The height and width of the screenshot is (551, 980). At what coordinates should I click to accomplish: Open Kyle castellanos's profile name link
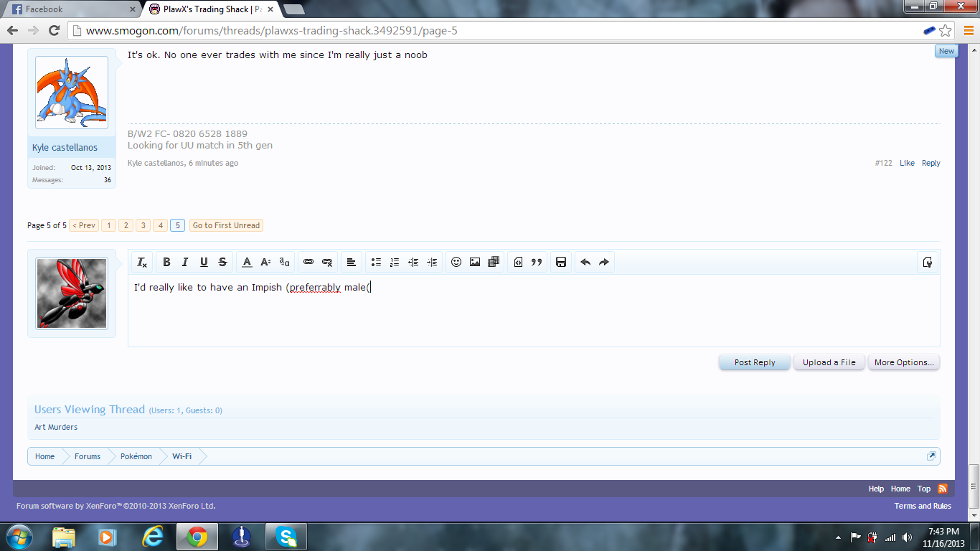coord(65,148)
